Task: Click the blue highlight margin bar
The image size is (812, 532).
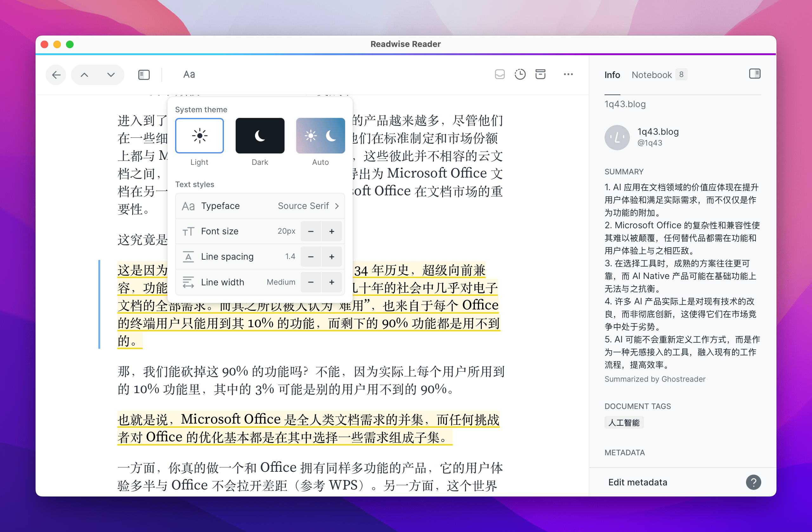Action: [x=99, y=304]
